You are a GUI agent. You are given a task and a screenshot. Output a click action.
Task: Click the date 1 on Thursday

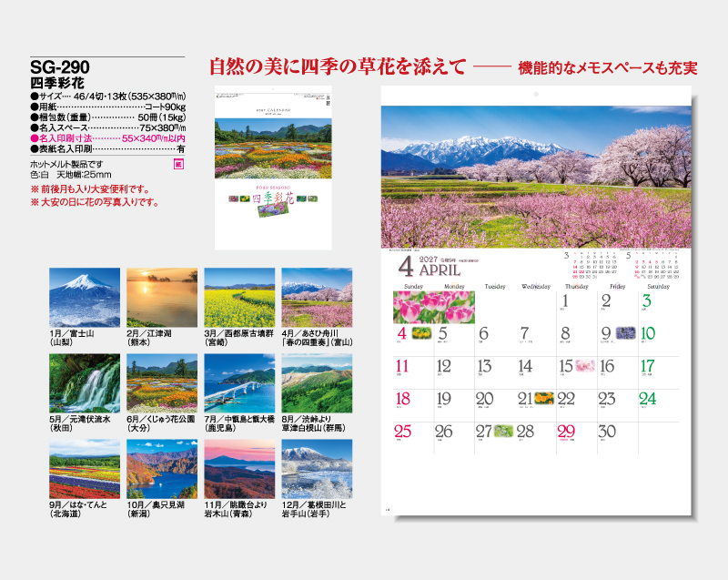[565, 300]
